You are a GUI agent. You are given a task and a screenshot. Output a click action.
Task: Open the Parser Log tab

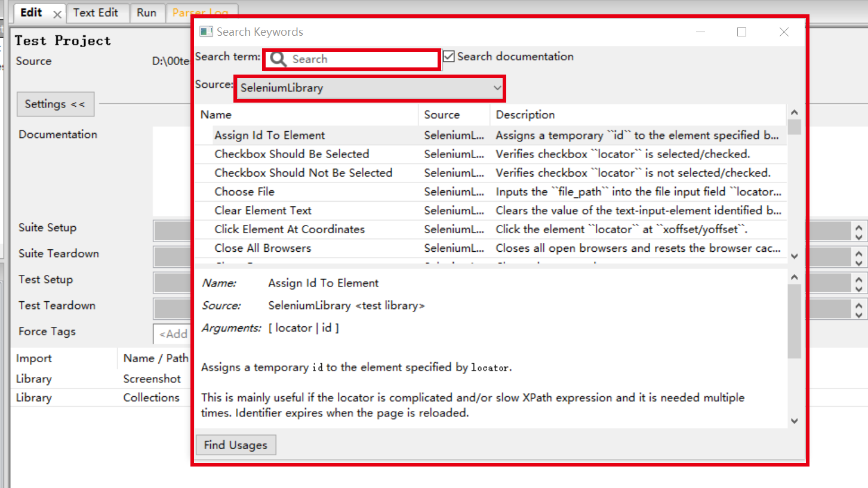200,13
